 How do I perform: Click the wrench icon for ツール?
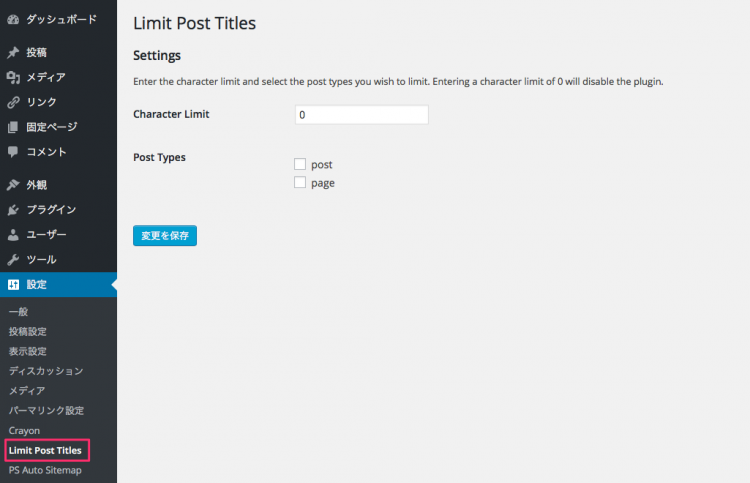tap(13, 260)
